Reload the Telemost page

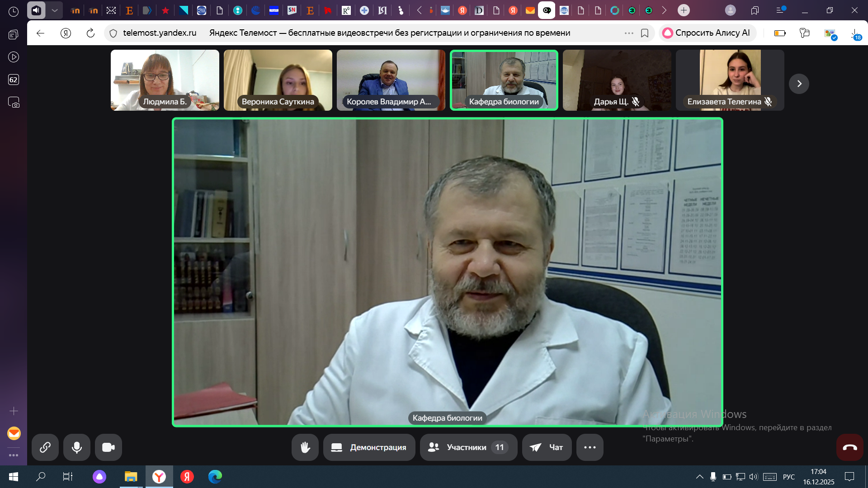(90, 33)
